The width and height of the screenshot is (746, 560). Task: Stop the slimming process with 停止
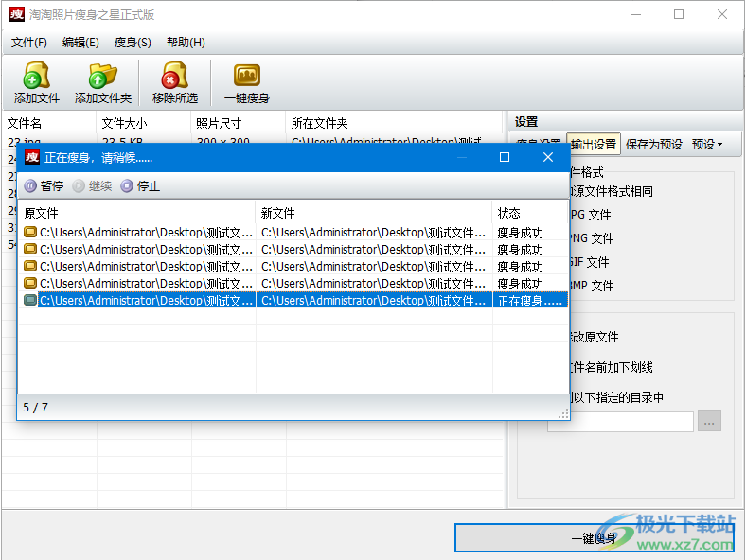pos(140,185)
